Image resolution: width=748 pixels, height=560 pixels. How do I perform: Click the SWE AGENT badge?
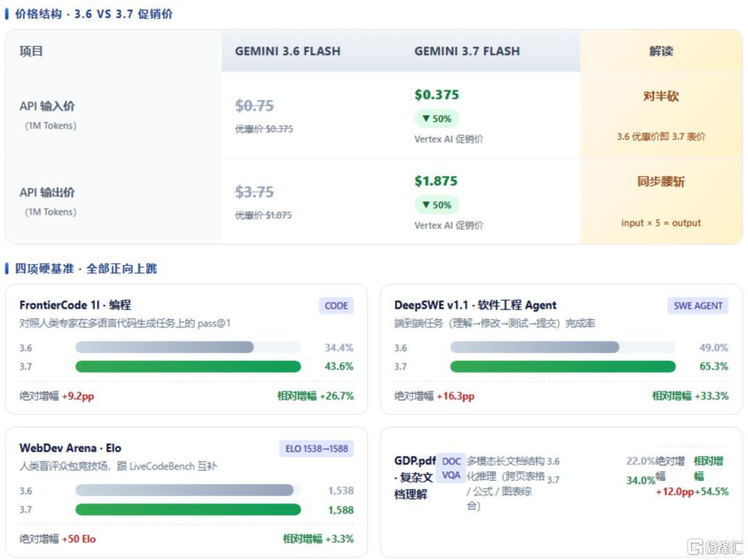coord(697,306)
